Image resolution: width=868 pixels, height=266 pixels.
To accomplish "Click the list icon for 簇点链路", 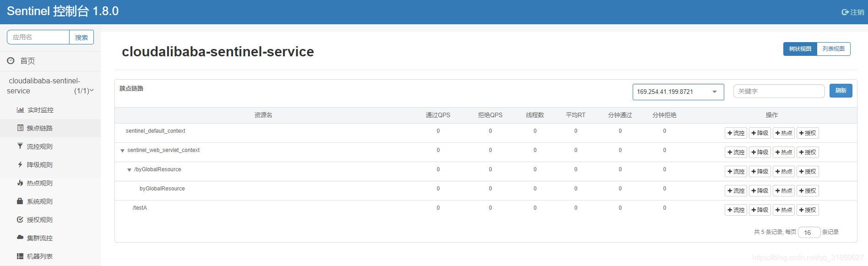I will (x=20, y=128).
